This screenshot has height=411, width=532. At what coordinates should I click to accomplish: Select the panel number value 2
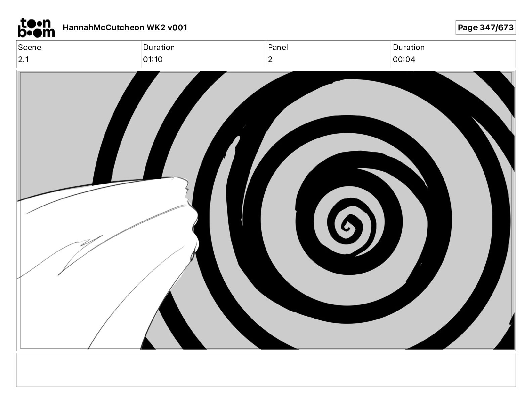click(270, 59)
